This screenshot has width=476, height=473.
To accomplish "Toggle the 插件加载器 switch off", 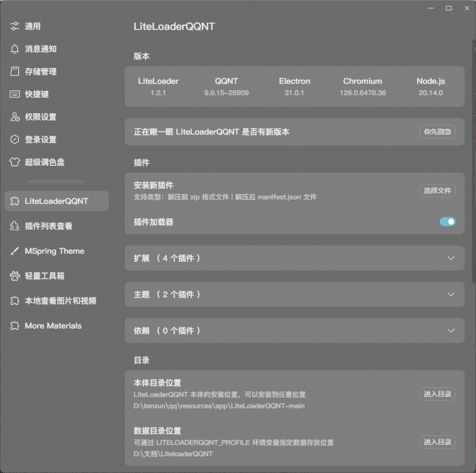I will [x=447, y=222].
